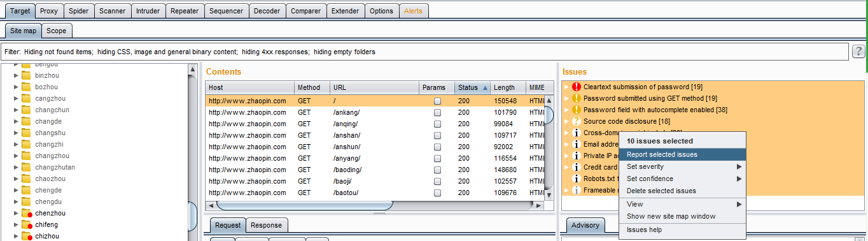The width and height of the screenshot is (868, 241).
Task: Click warning icon beside Password field with autocomplete
Action: pyautogui.click(x=577, y=110)
